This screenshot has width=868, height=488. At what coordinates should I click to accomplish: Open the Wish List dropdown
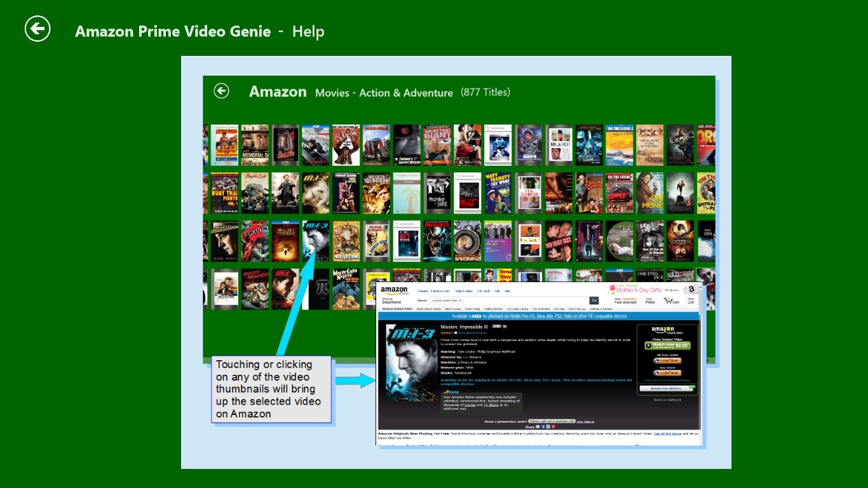click(691, 301)
